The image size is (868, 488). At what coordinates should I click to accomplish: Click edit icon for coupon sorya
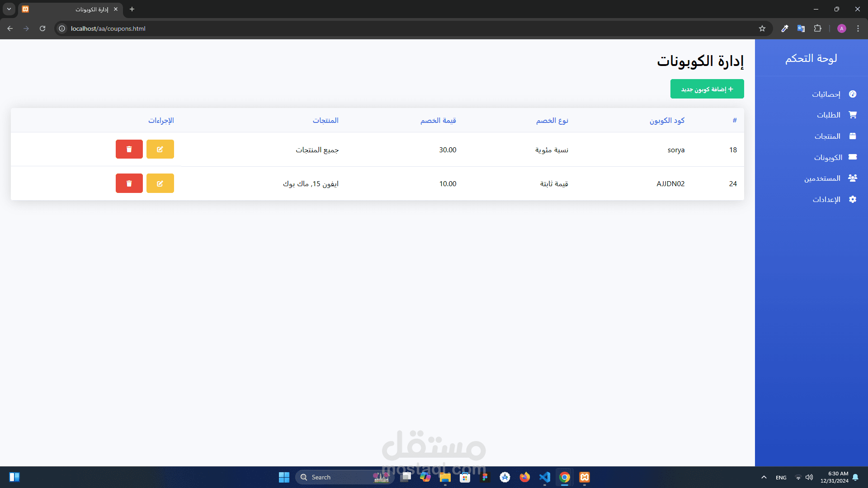[160, 150]
